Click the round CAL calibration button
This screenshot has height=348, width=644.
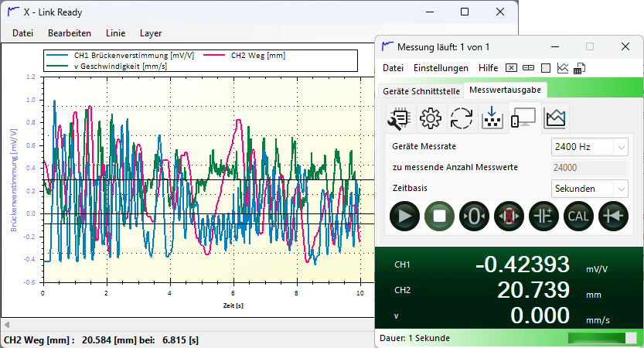(578, 216)
